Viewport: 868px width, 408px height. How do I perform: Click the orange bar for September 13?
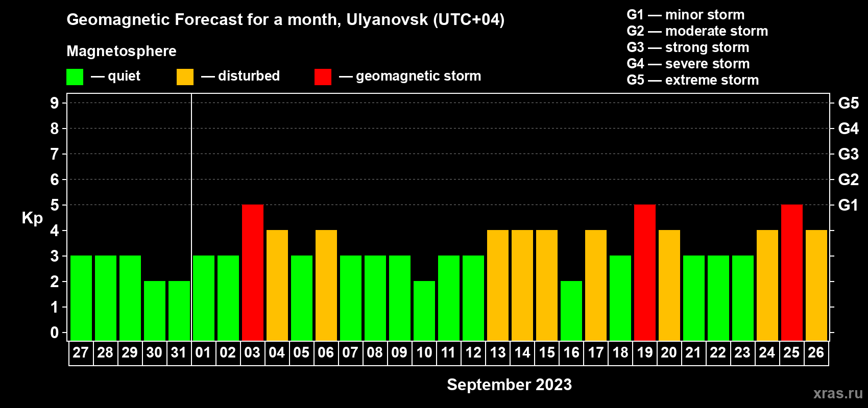pyautogui.click(x=498, y=286)
